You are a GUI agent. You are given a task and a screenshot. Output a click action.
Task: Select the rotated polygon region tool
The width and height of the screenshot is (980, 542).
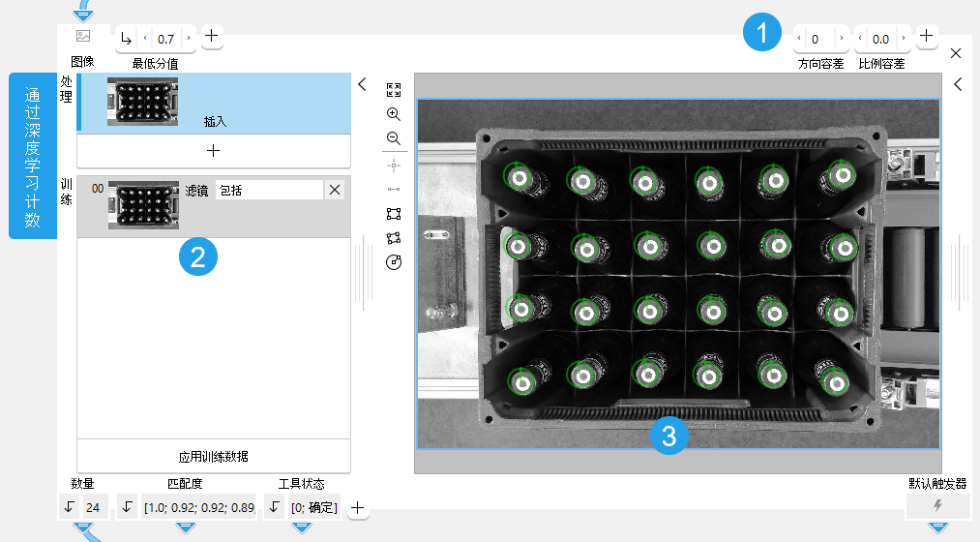(x=393, y=238)
